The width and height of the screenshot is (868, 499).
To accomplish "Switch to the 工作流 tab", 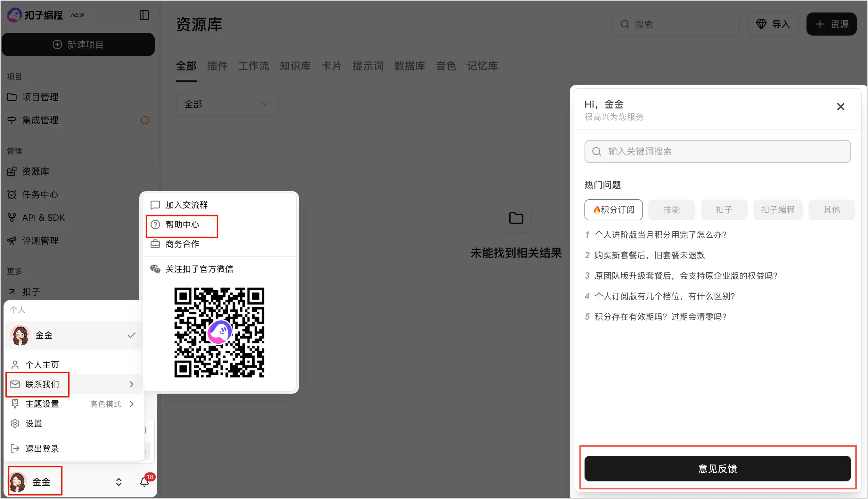I will [254, 66].
